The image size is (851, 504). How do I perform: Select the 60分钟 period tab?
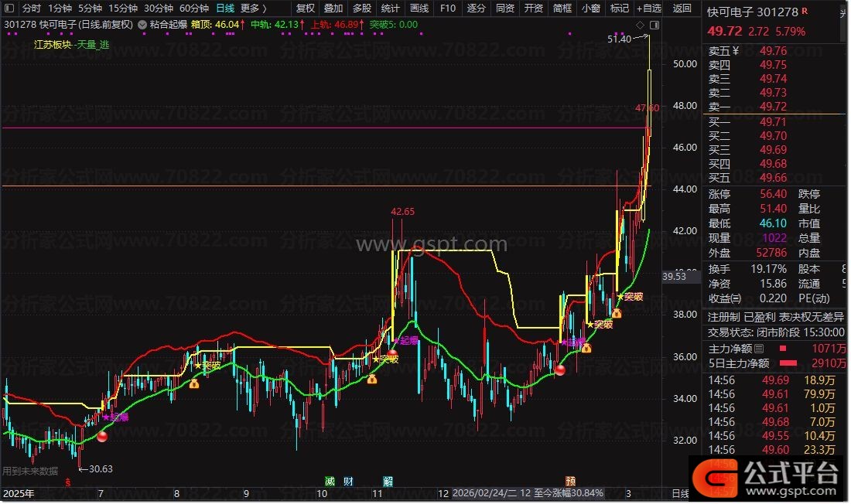click(x=193, y=9)
